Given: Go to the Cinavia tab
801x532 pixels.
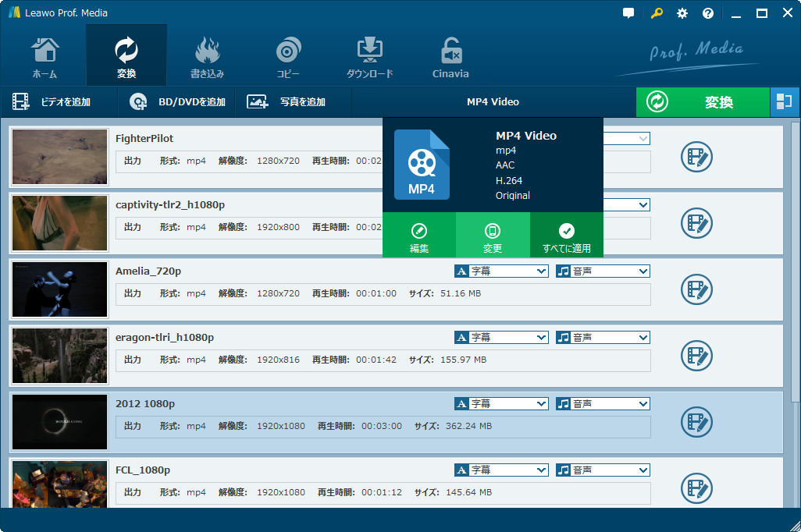Looking at the screenshot, I should pos(450,56).
